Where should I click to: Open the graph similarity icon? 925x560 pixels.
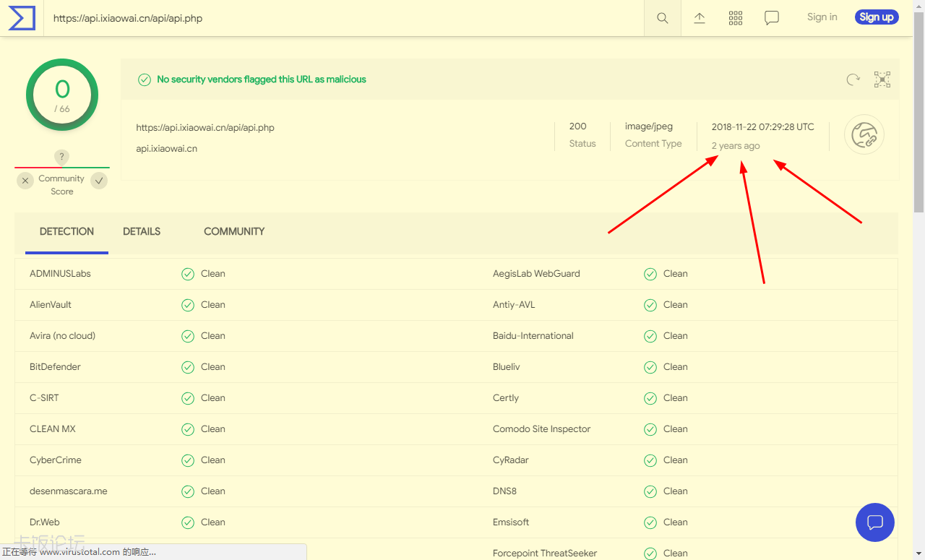click(x=882, y=79)
